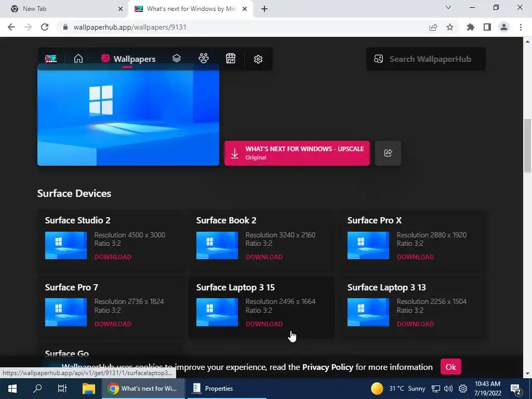Click the Surface Book 2 thumbnail
The width and height of the screenshot is (532, 399).
pos(217,245)
